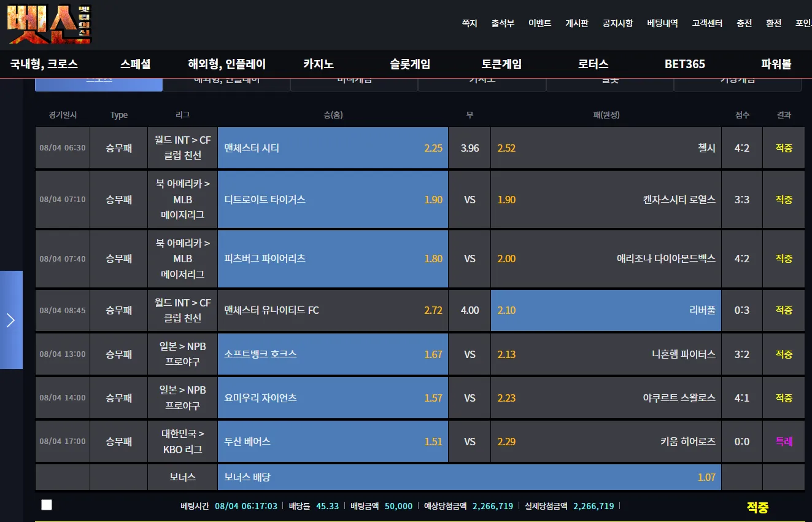This screenshot has width=812, height=522.
Task: Click the 베팅금액 50,000 value
Action: coord(399,506)
